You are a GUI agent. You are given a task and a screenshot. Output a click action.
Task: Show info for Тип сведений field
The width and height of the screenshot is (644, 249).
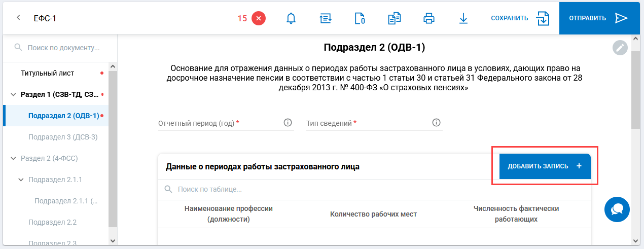click(436, 123)
